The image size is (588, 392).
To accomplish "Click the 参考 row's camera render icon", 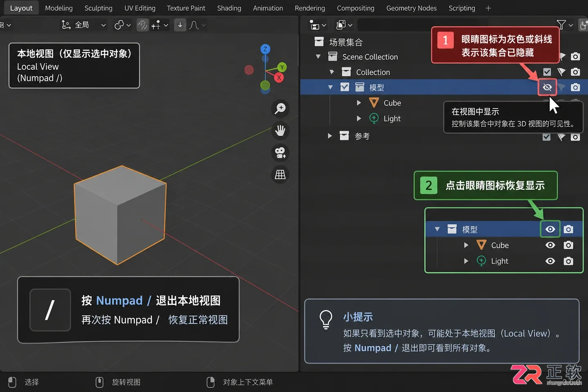I will (575, 137).
